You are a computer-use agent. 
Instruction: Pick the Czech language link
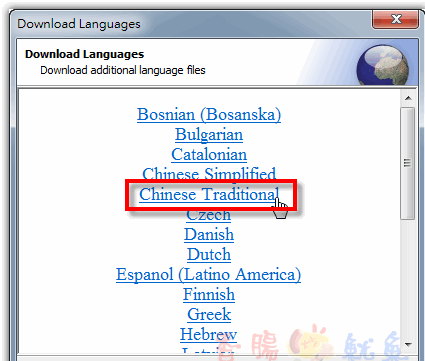(x=209, y=216)
